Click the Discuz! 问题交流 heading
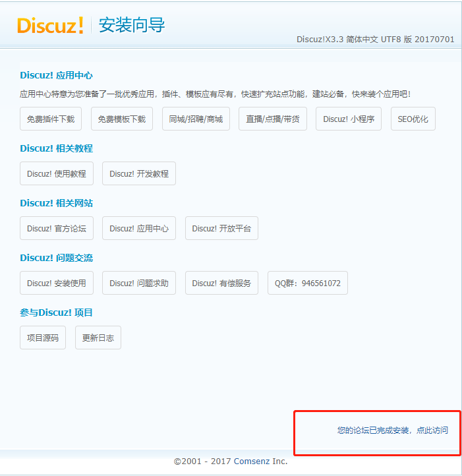The width and height of the screenshot is (462, 476). pyautogui.click(x=57, y=258)
